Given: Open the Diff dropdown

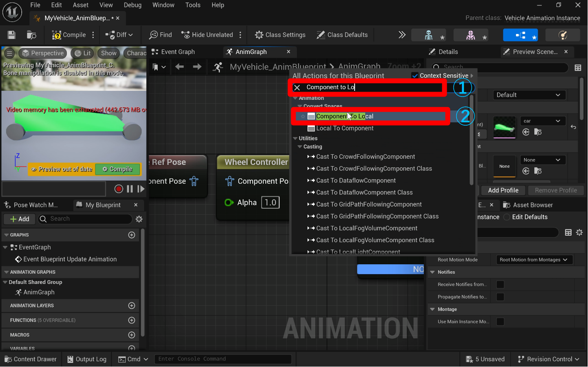Looking at the screenshot, I should [119, 35].
